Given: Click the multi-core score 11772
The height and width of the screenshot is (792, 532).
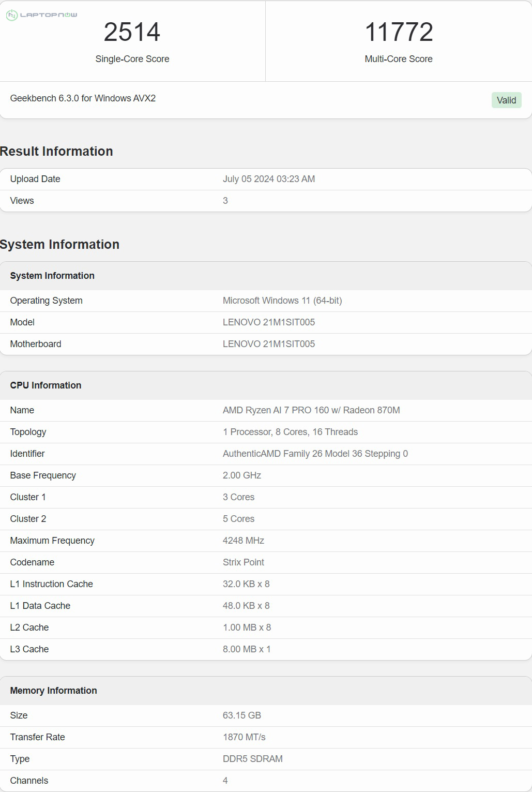Looking at the screenshot, I should coord(399,32).
